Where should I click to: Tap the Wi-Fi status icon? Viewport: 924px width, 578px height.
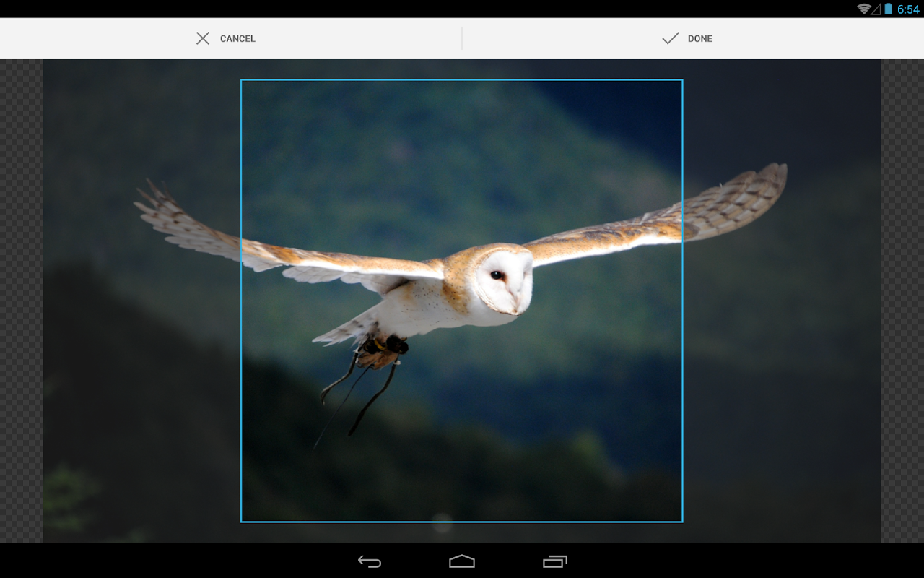(863, 9)
